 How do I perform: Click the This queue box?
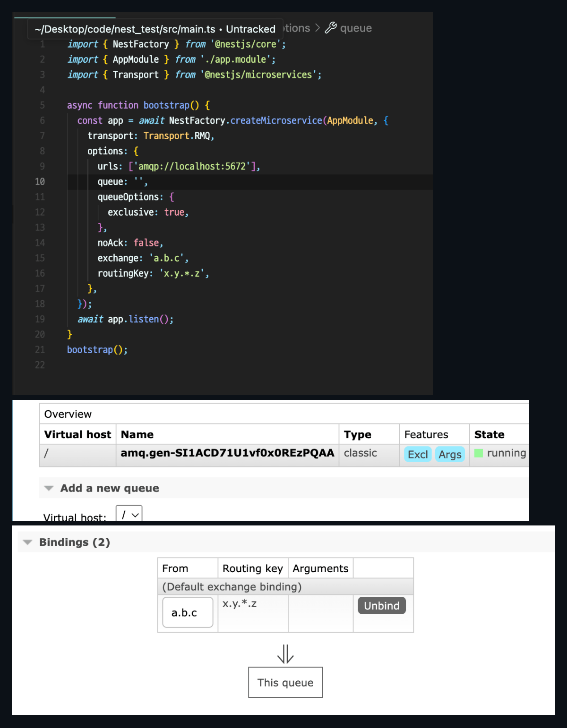point(285,683)
